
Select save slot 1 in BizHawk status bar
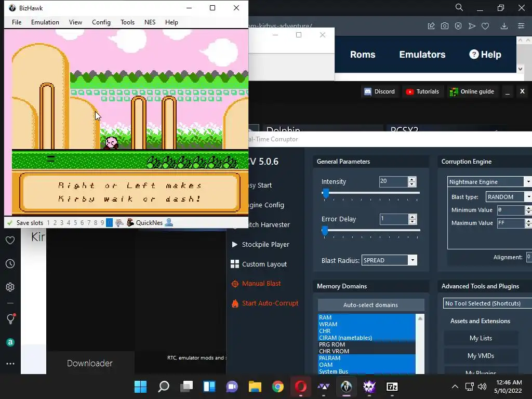pos(48,223)
